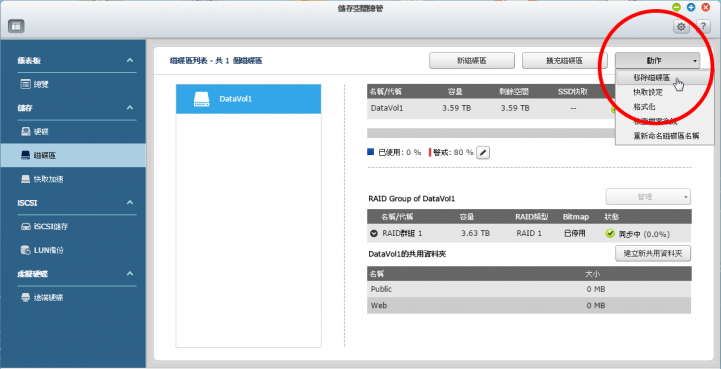This screenshot has height=369, width=721.
Task: Open the 動作 actions dropdown
Action: coord(658,60)
